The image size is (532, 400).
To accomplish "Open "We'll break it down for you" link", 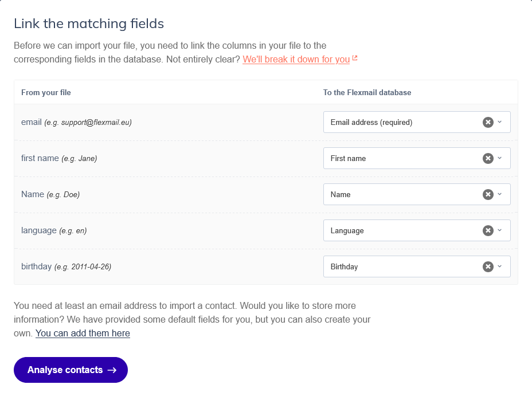I will [x=296, y=60].
